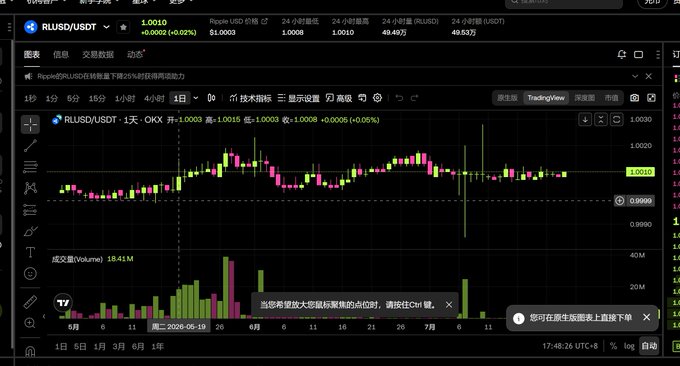Switch the chart layout window icon
The height and width of the screenshot is (366, 680).
(x=638, y=54)
